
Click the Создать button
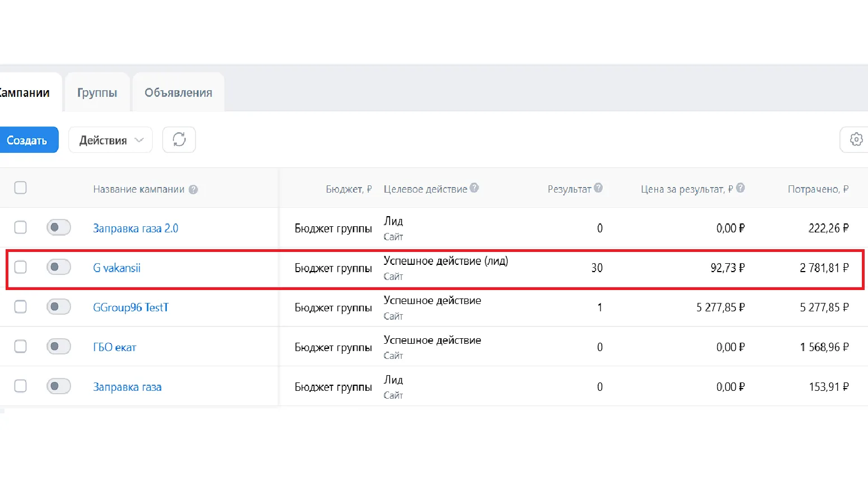27,140
